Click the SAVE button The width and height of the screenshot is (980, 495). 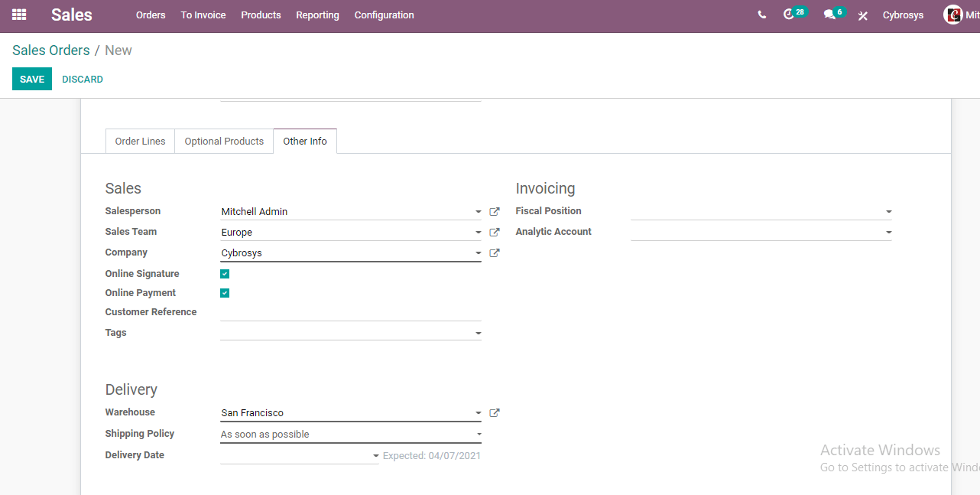(x=32, y=79)
